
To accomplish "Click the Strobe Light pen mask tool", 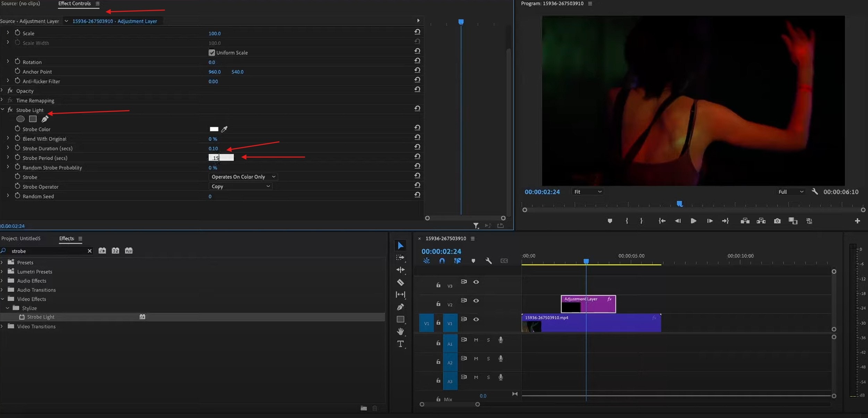I will (x=45, y=119).
